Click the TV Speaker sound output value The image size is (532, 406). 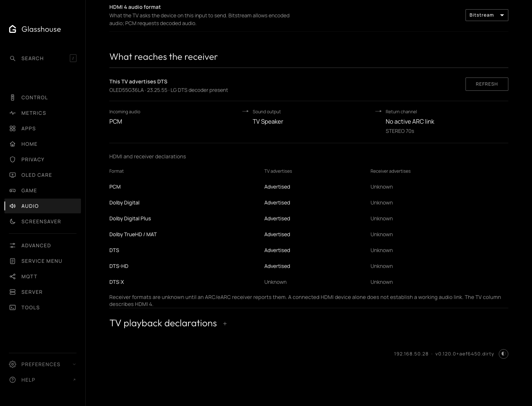click(268, 121)
